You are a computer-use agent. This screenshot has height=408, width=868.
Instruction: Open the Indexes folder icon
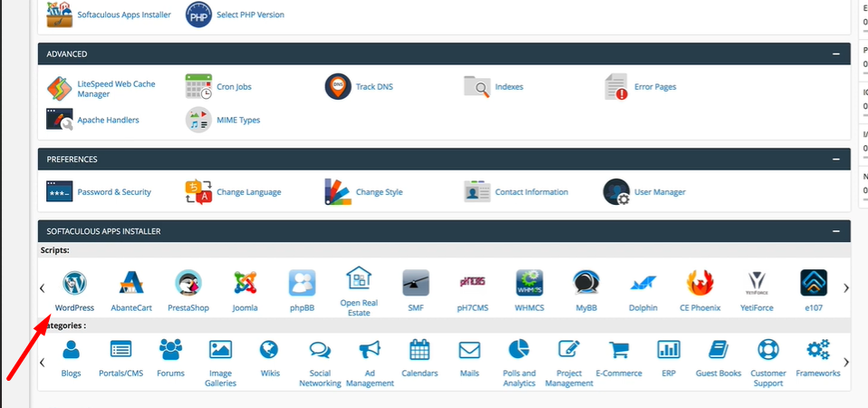(477, 87)
